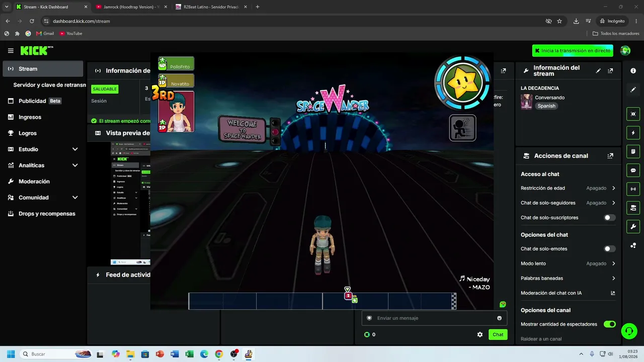Screen dimensions: 644x362
Task: Click the broadcast signal sidebar icon
Action: click(x=633, y=189)
